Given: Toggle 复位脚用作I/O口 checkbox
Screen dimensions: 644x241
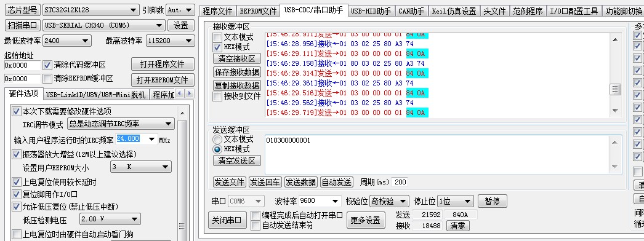Looking at the screenshot, I should click(x=17, y=194).
